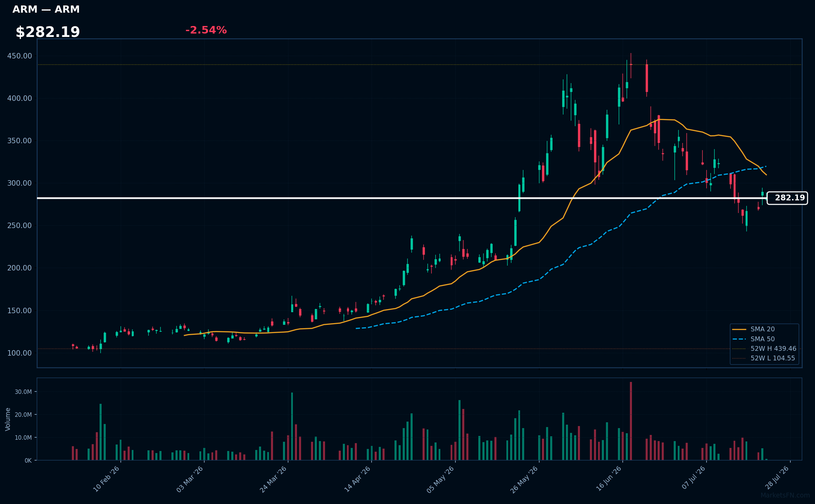Click the "SMA 50" legend entry
Screen dimensions: 815x504
[762, 339]
